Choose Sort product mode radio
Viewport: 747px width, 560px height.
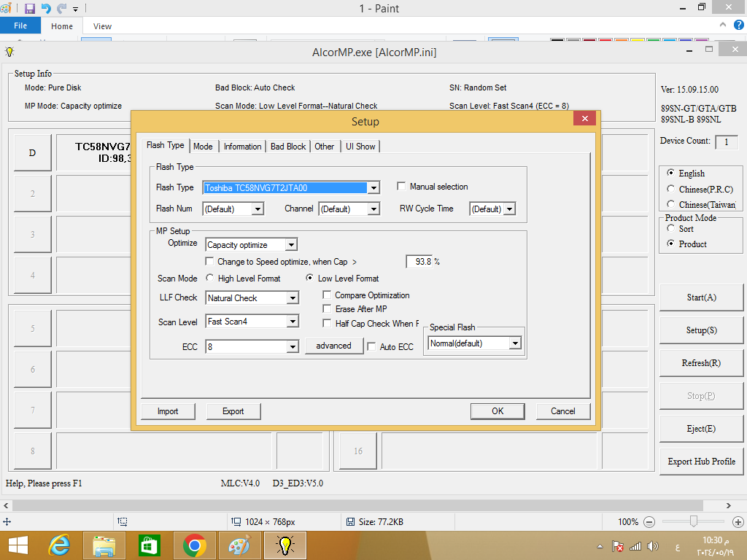pos(671,228)
